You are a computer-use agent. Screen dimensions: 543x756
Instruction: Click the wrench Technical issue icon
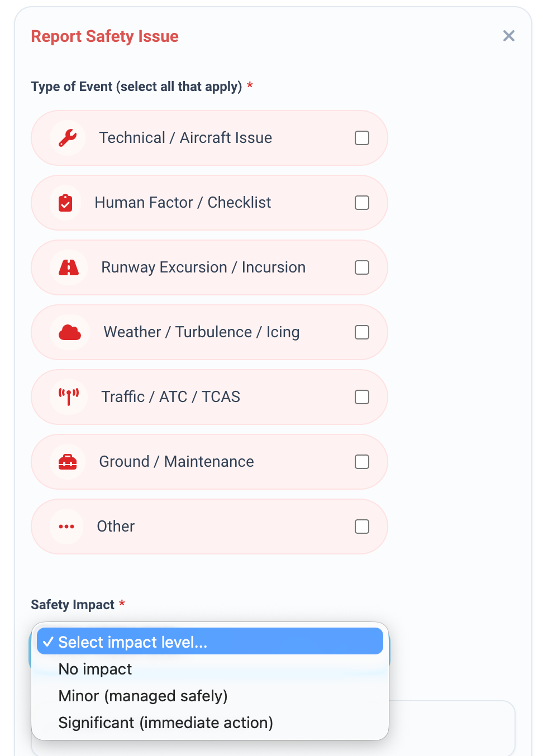[x=68, y=138]
